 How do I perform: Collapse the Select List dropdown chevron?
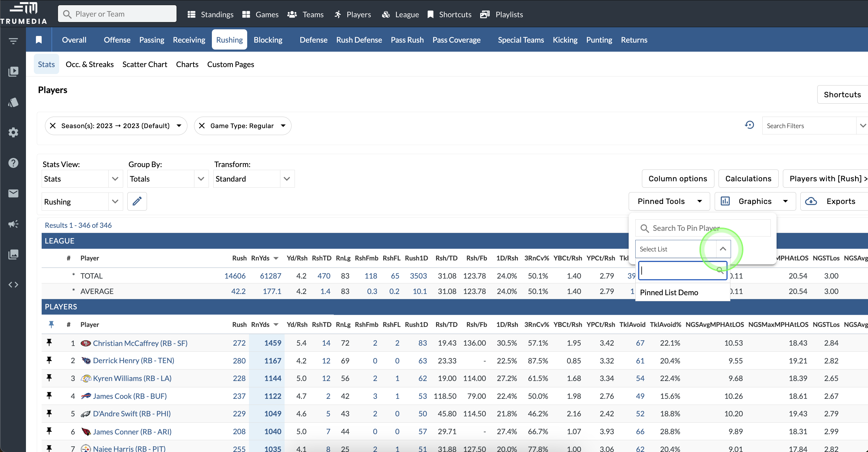(723, 249)
